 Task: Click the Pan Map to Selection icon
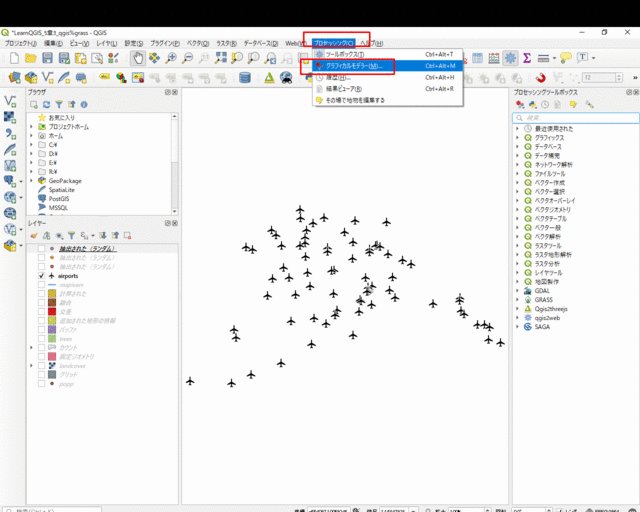pos(154,58)
